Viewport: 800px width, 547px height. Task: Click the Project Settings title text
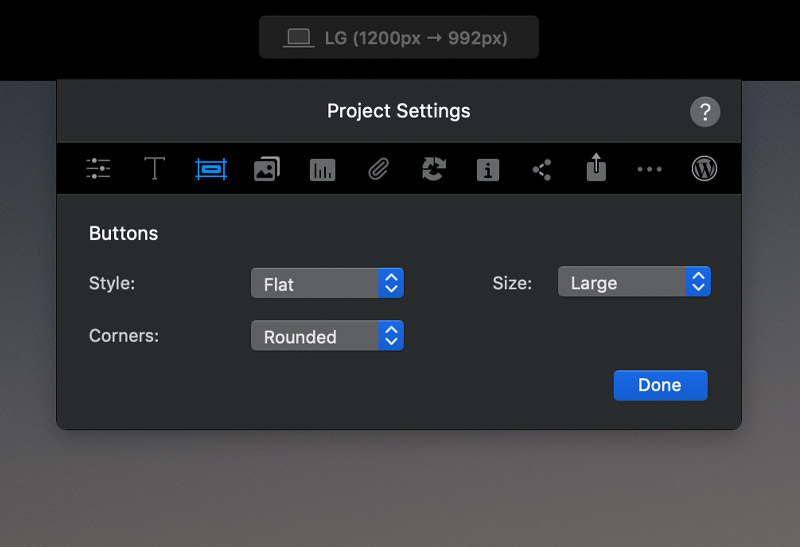398,111
